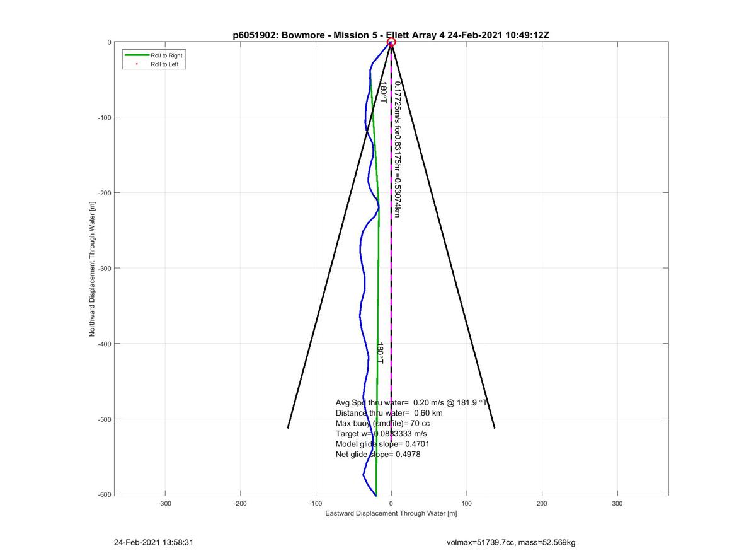Click the 'Net glide slope= 0.4978' text

(378, 454)
